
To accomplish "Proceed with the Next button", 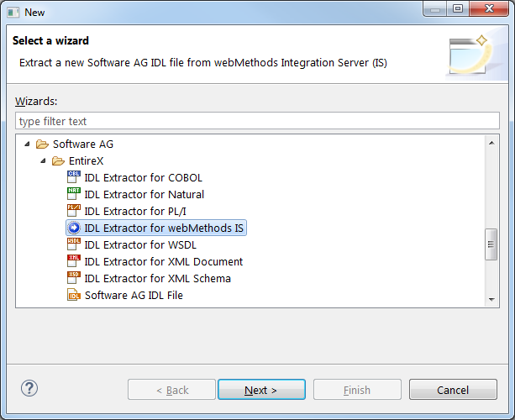I will click(261, 390).
